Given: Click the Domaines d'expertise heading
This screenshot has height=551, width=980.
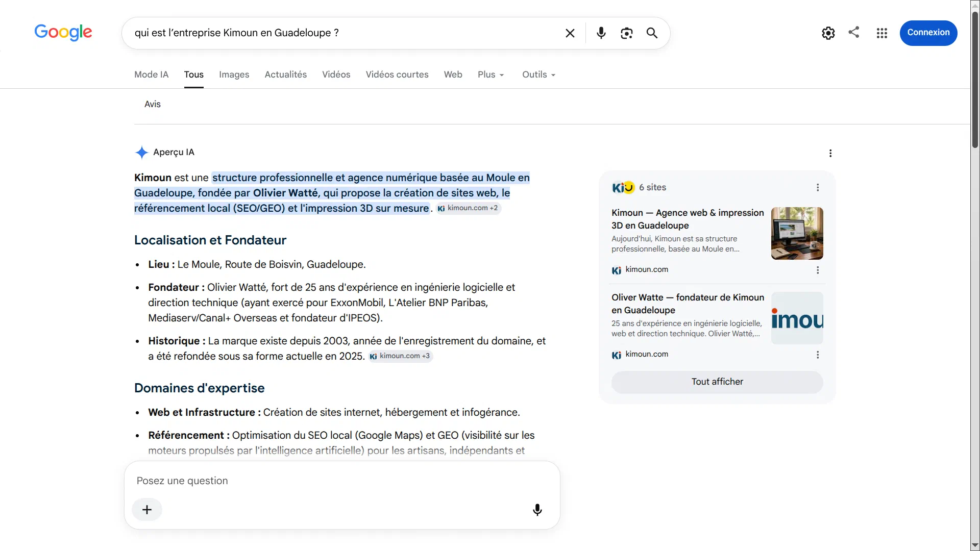Looking at the screenshot, I should pyautogui.click(x=200, y=388).
